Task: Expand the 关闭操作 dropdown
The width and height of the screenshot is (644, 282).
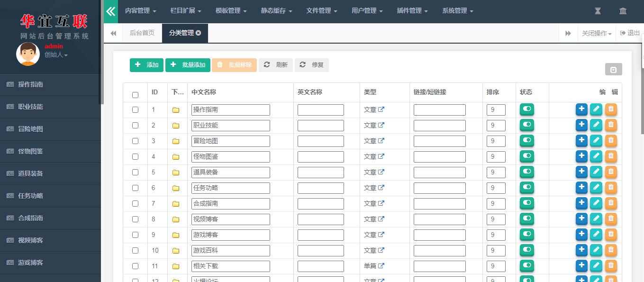Action: 597,33
